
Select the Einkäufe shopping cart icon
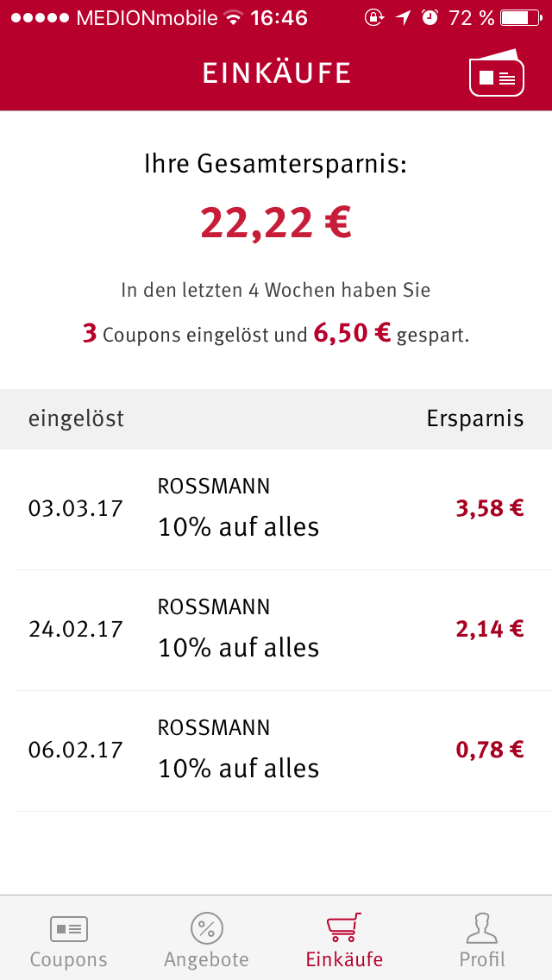pyautogui.click(x=344, y=927)
